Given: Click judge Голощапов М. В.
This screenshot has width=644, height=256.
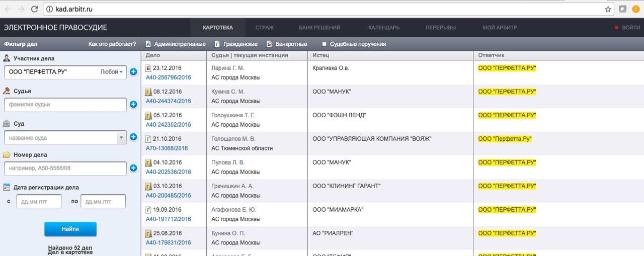Looking at the screenshot, I should [x=233, y=139].
